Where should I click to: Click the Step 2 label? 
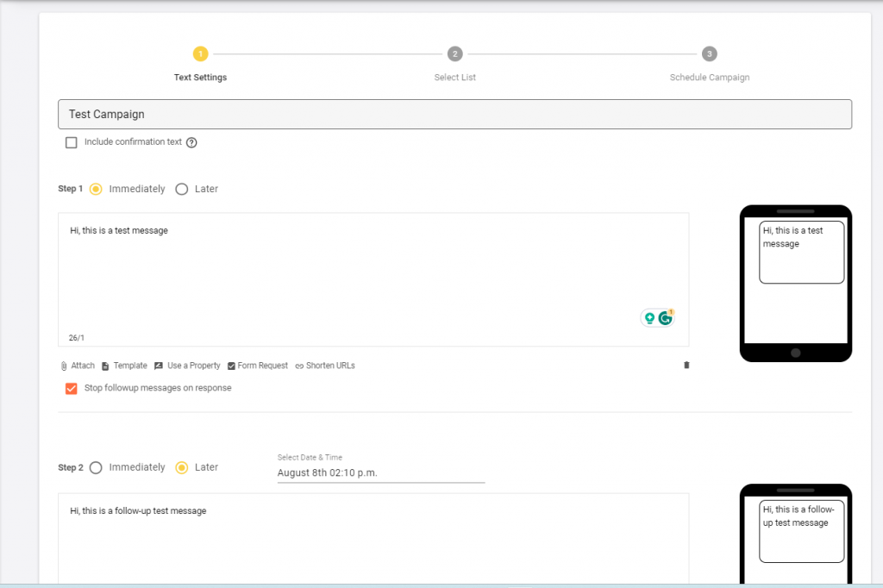[x=71, y=467]
